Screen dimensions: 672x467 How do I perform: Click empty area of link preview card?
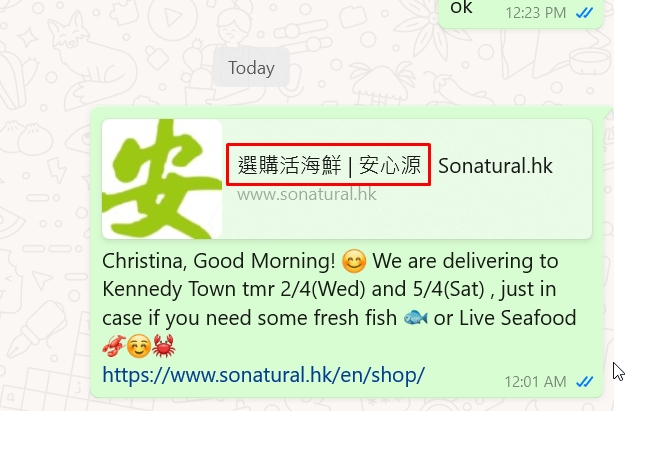click(484, 214)
